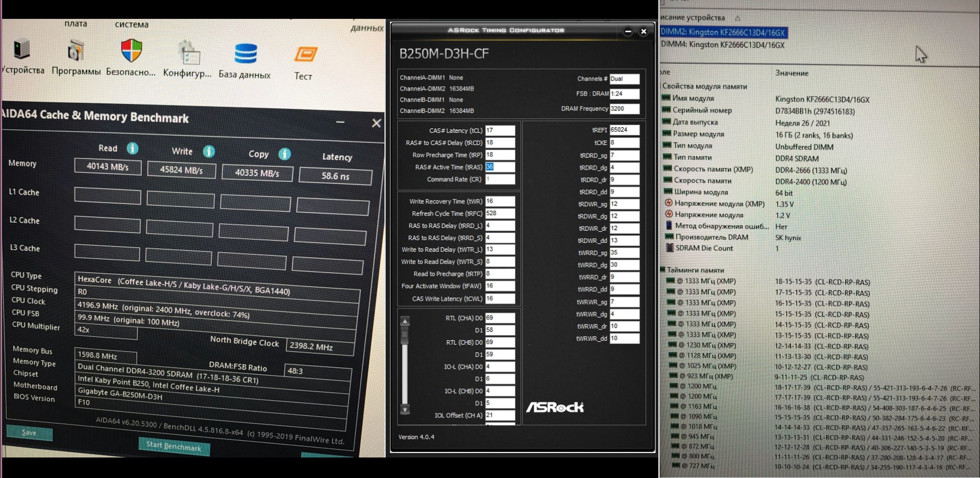Click the Row Precharge Time (tRP) field
The height and width of the screenshot is (478, 980).
point(500,155)
